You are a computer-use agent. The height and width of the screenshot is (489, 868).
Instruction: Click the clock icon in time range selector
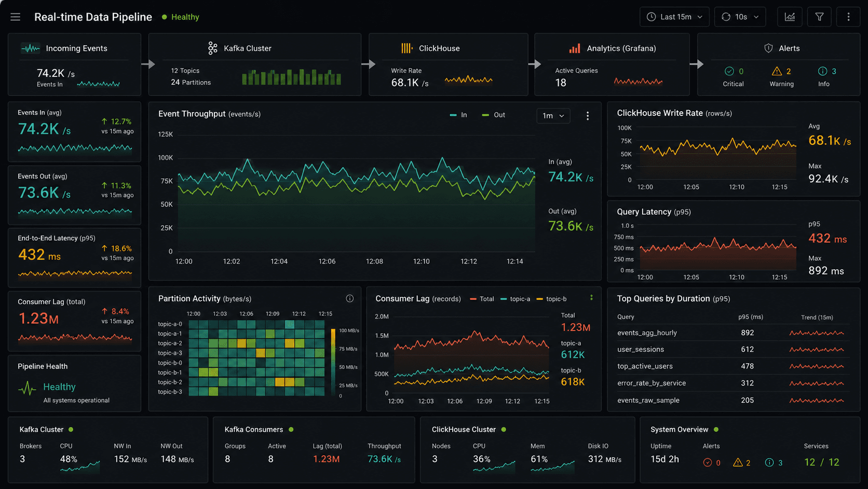[651, 17]
